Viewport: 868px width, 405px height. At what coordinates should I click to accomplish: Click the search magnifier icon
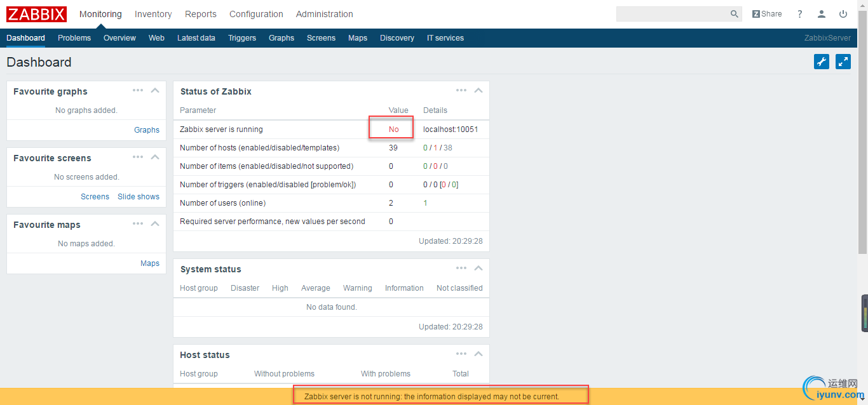[x=735, y=14]
